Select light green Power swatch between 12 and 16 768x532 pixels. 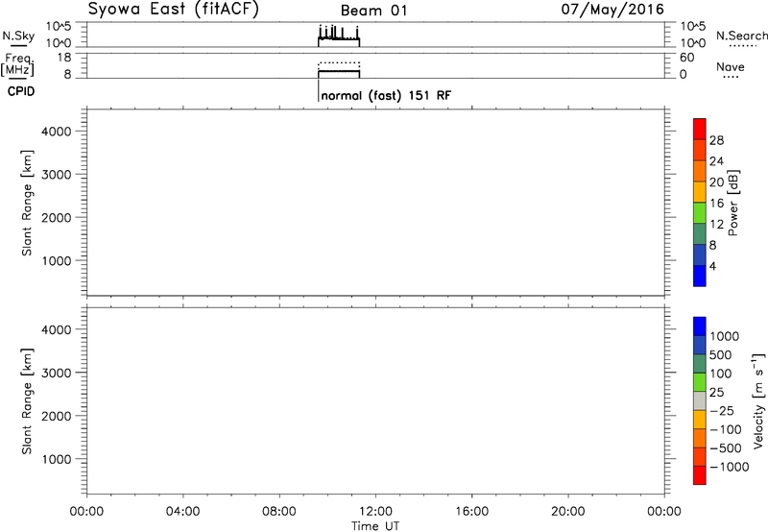coord(700,212)
